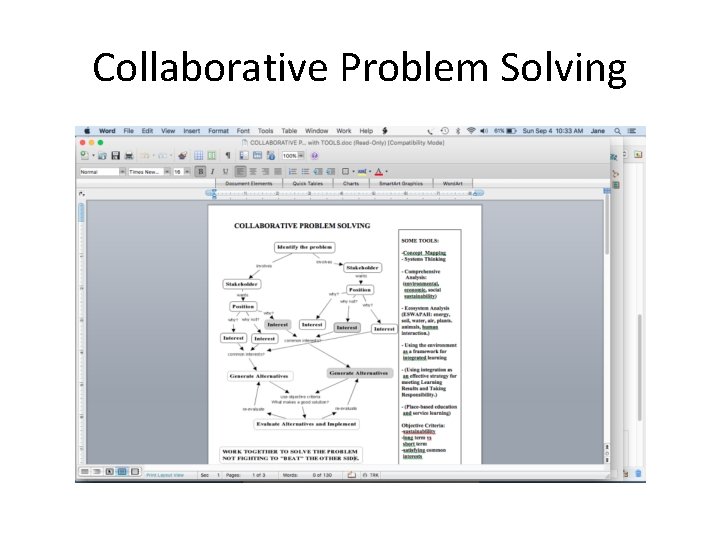720x540 pixels.
Task: Click the New Document icon in toolbar
Action: click(84, 155)
